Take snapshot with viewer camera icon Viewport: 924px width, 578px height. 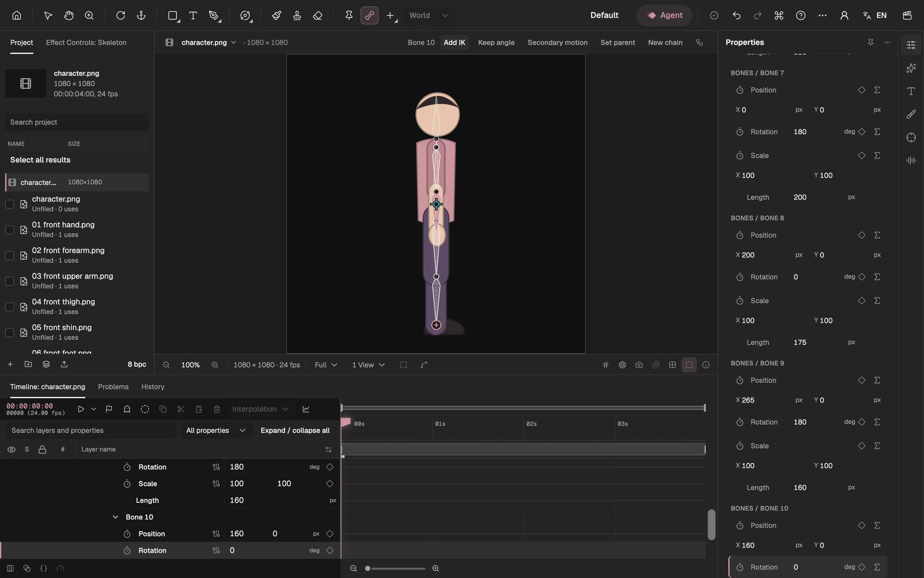coord(639,365)
